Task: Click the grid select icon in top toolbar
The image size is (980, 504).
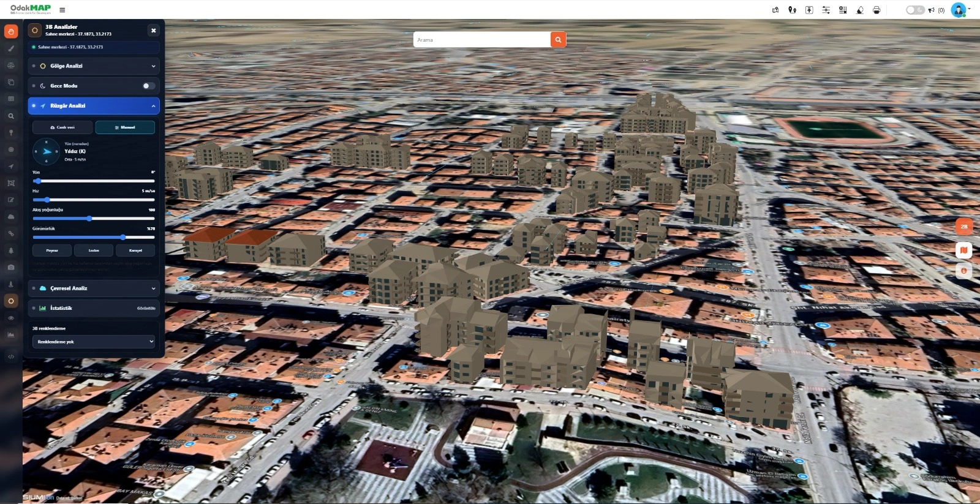Action: point(843,10)
